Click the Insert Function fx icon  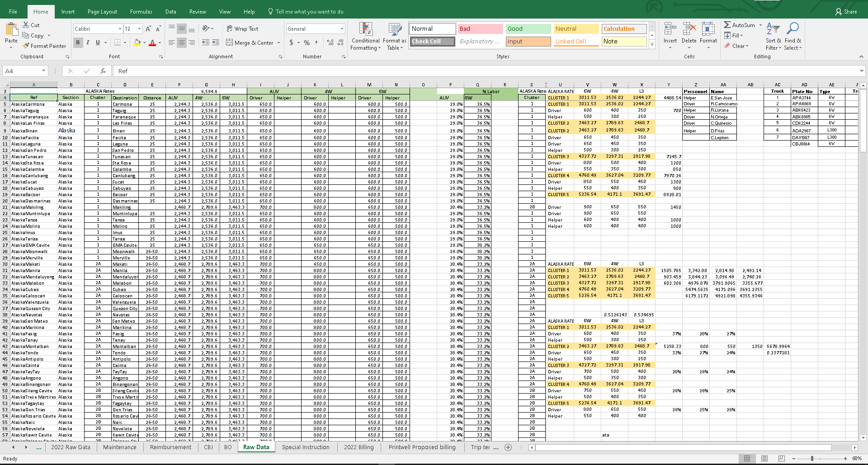(103, 71)
